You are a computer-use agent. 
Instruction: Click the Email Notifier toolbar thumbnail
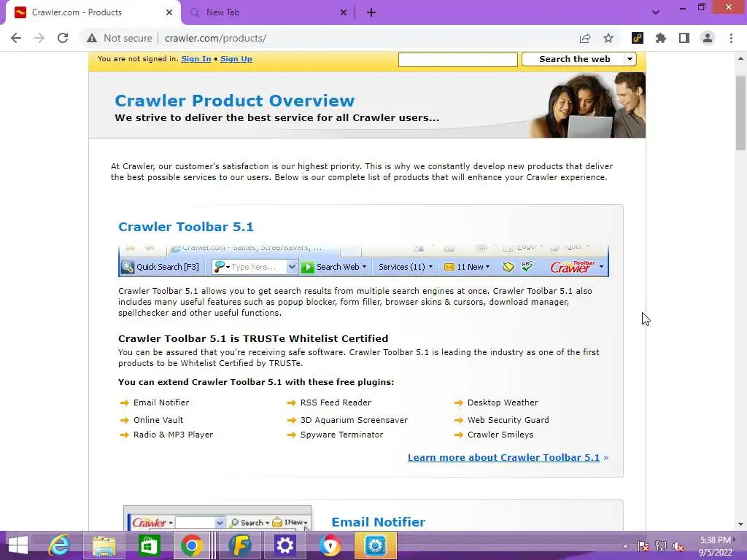click(217, 518)
